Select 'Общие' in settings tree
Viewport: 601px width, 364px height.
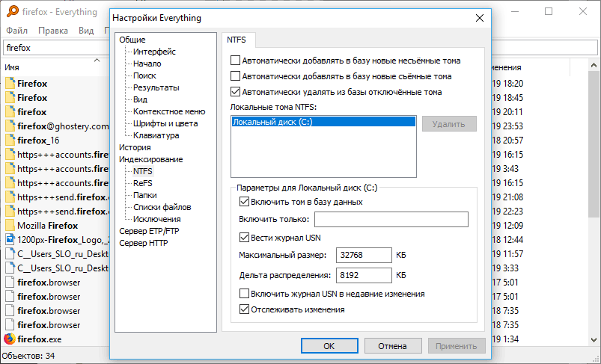tap(132, 40)
